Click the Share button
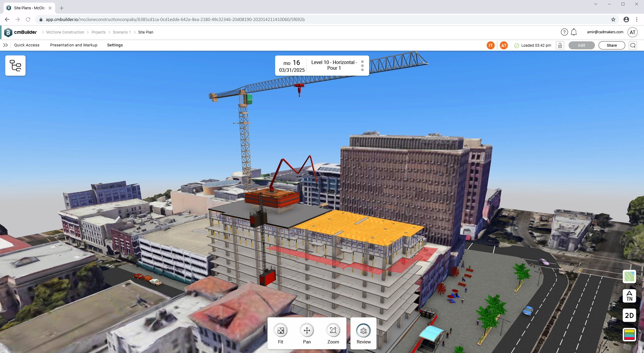Screen dimensions: 644x353 611,45
